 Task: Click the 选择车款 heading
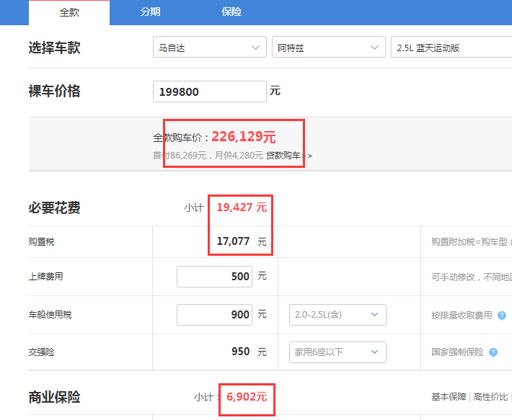coord(55,48)
